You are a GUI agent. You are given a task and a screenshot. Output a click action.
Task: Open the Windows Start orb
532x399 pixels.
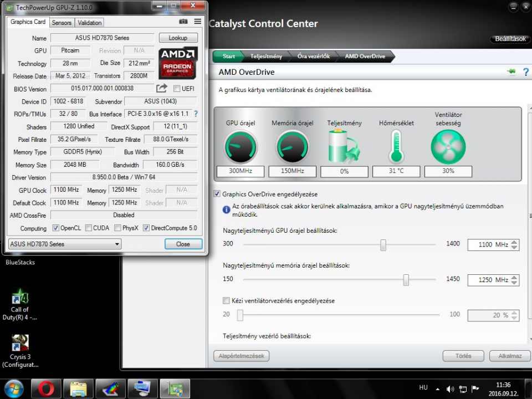point(13,389)
